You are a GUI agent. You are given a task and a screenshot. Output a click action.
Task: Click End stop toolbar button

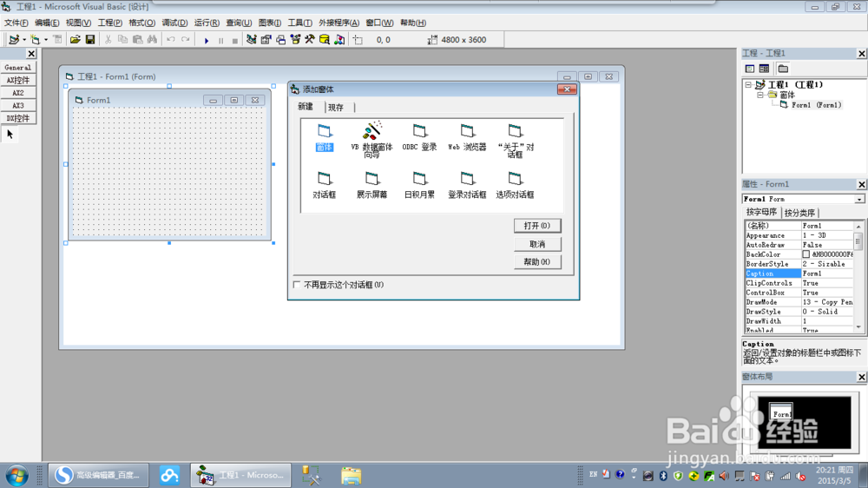coord(234,40)
